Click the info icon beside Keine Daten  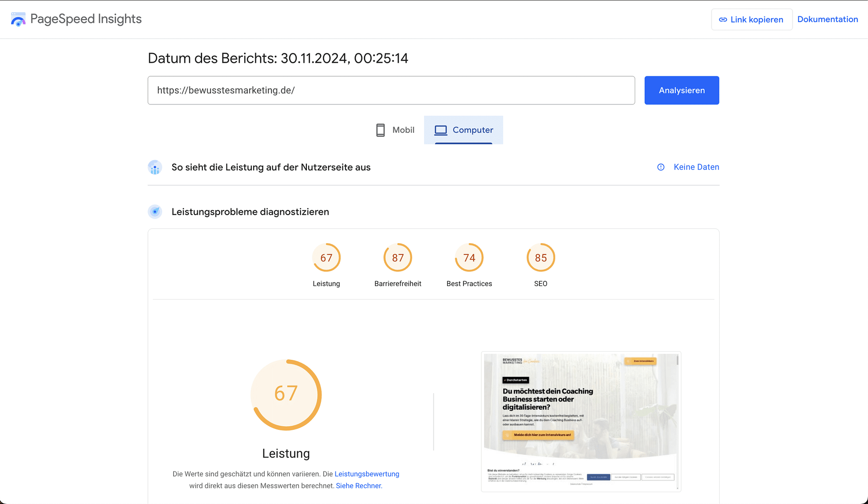[660, 167]
